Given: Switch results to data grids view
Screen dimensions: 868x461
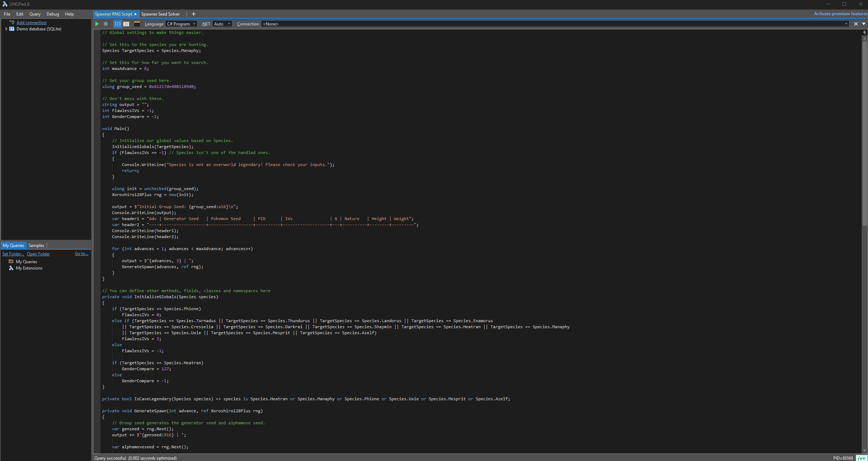Looking at the screenshot, I should [x=126, y=24].
